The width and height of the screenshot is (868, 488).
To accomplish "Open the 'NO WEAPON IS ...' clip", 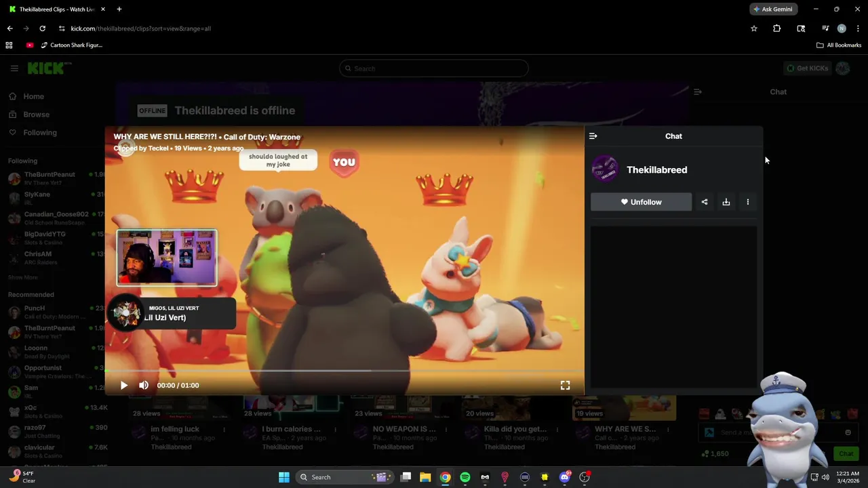I will tap(404, 429).
